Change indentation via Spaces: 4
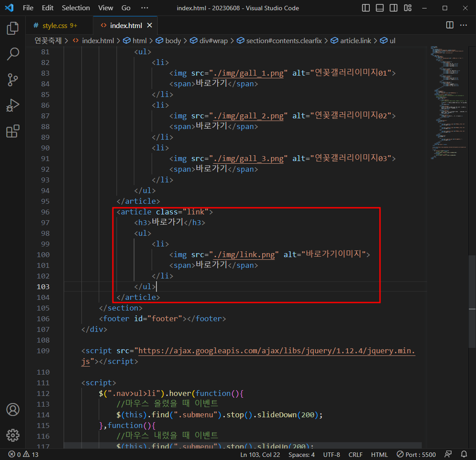 point(301,455)
